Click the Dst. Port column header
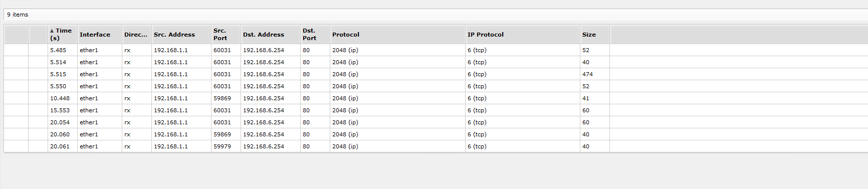 coord(315,34)
